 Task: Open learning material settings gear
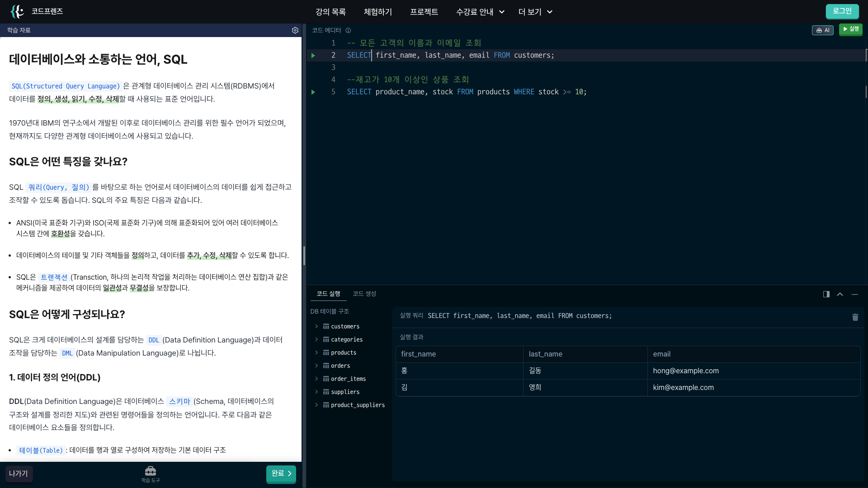295,30
